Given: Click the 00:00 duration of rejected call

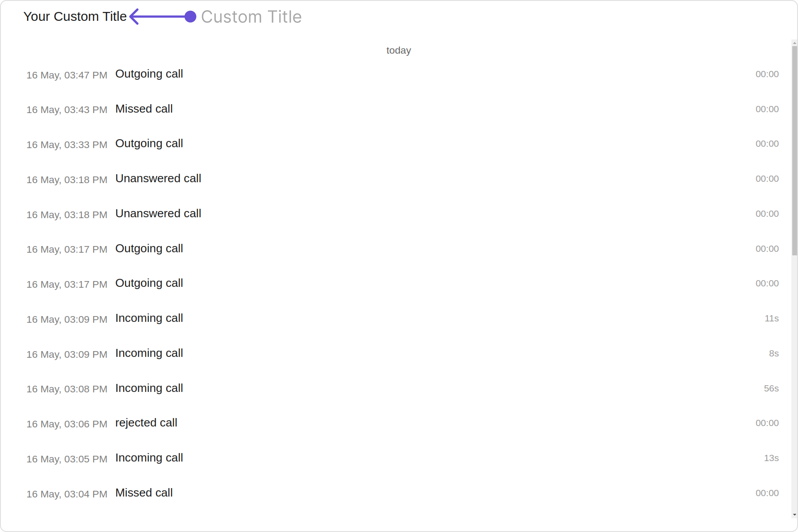Looking at the screenshot, I should click(x=767, y=423).
